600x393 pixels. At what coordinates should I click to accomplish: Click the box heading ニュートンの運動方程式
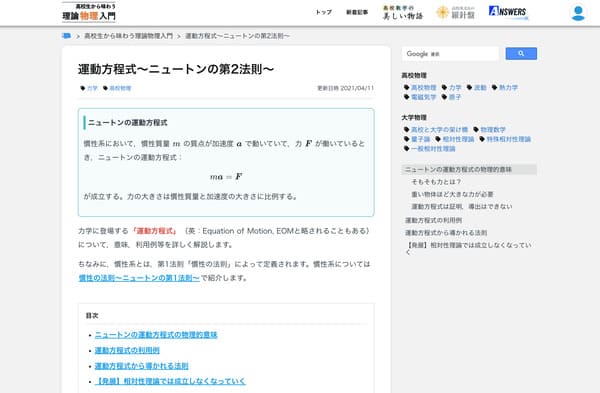[127, 123]
